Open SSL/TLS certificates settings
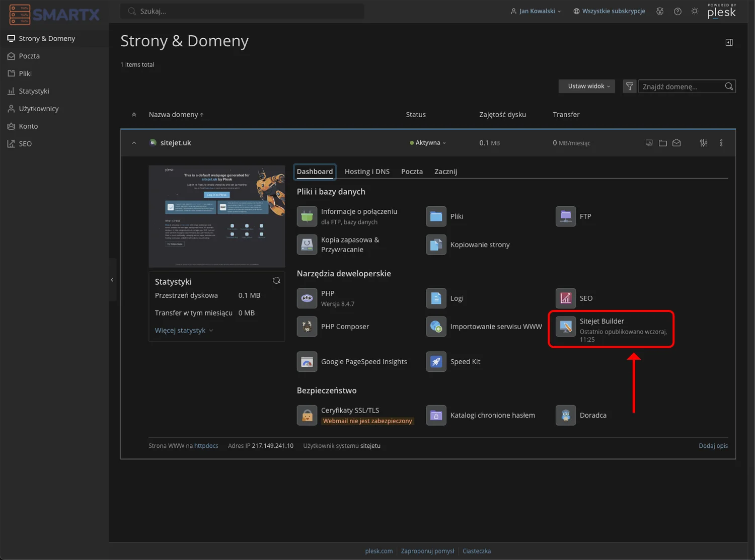Screen dimensions: 755x560 350,410
